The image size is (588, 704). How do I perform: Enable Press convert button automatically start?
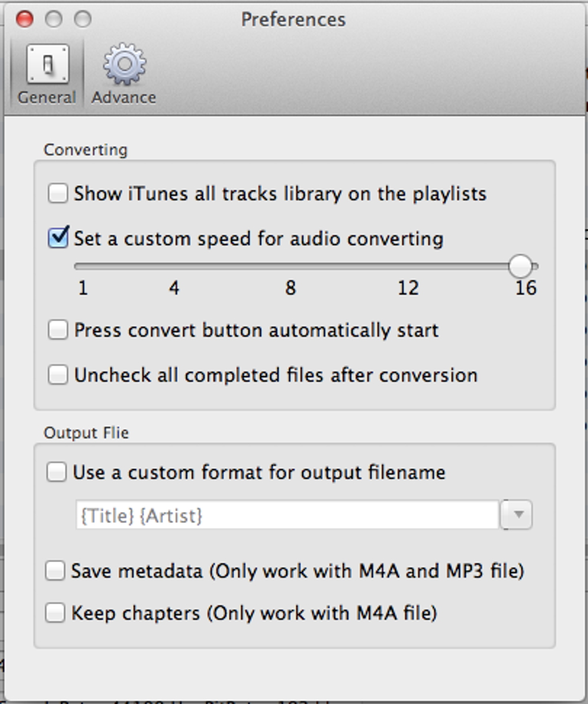(58, 330)
